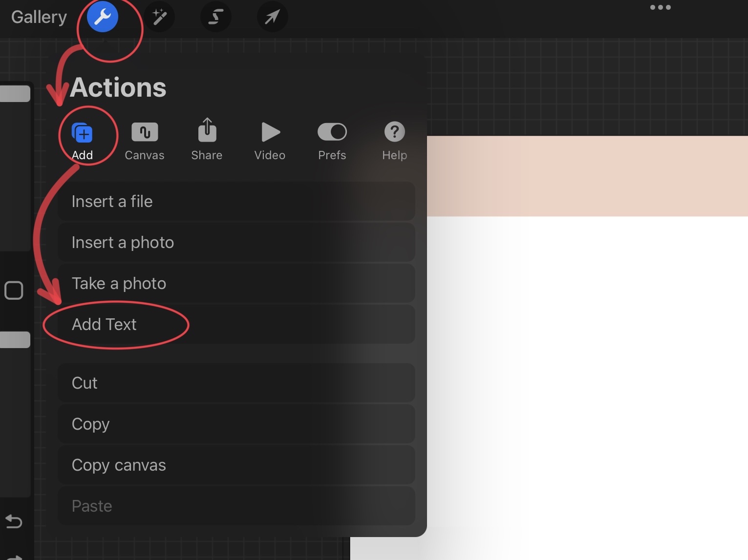The height and width of the screenshot is (560, 748).
Task: Open Adjustments magic wand menu
Action: pos(159,17)
